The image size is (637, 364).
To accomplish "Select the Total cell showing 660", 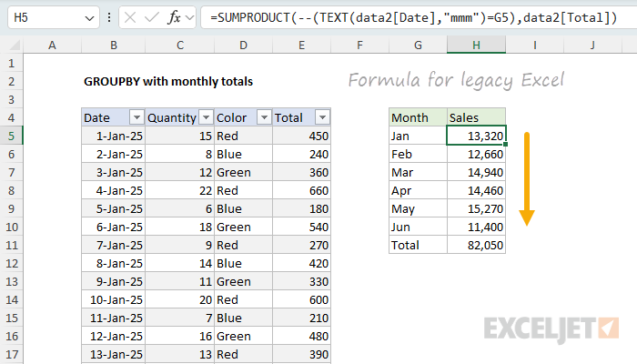I will [x=301, y=190].
